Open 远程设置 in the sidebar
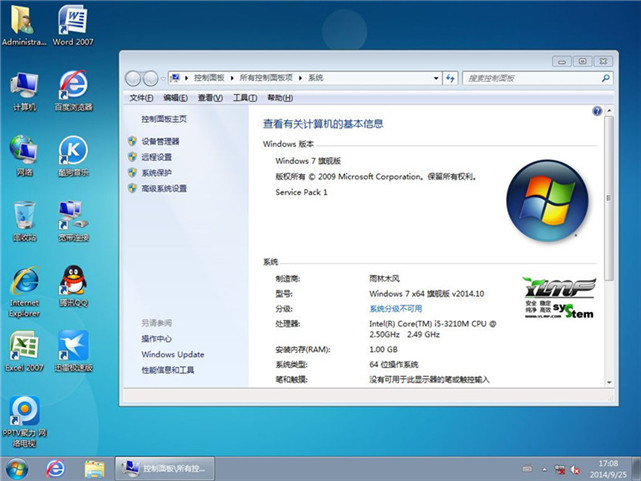641x481 pixels. 157,157
